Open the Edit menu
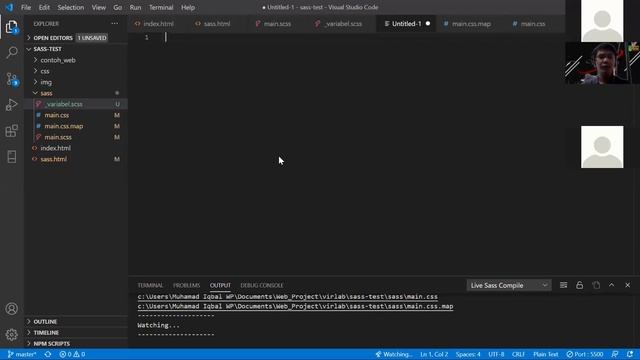This screenshot has width=640, height=360. tap(44, 7)
